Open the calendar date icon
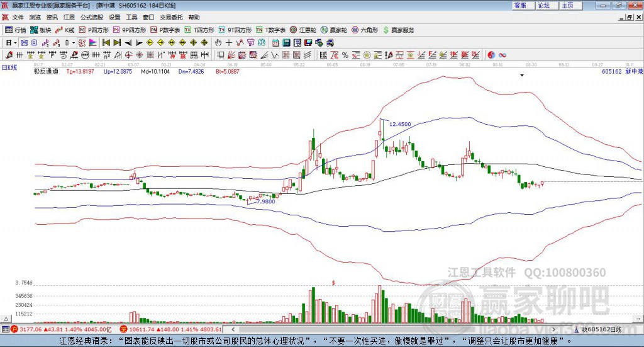The height and width of the screenshot is (347, 644). (x=275, y=43)
